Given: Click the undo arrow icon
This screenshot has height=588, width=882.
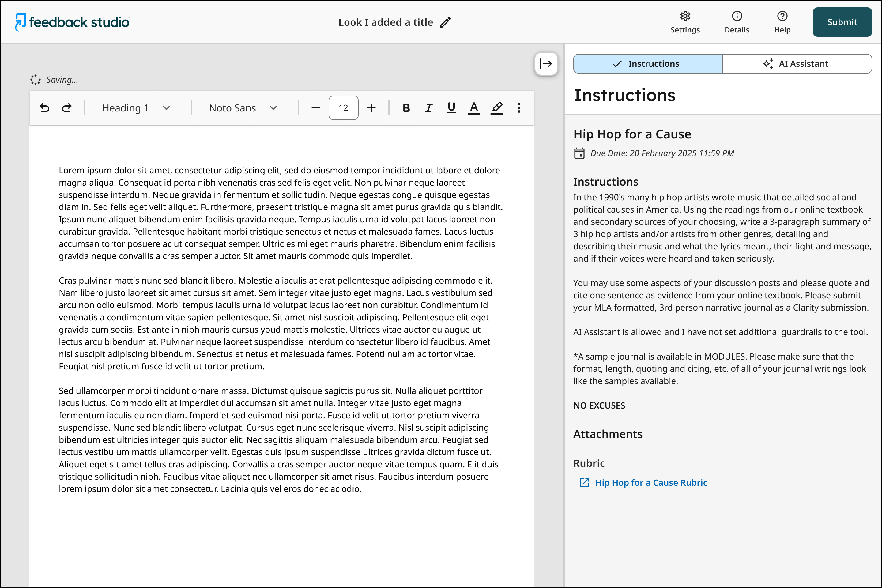Looking at the screenshot, I should pyautogui.click(x=45, y=108).
